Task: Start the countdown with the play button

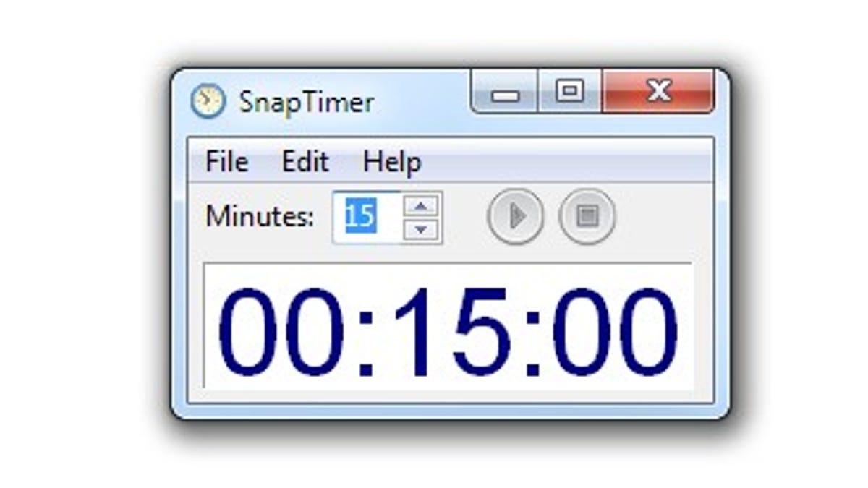Action: (x=516, y=215)
